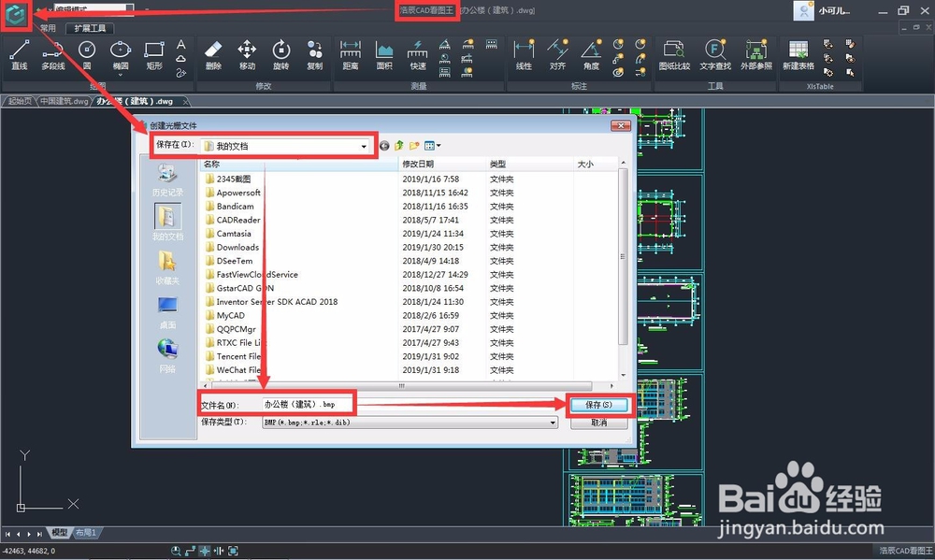The width and height of the screenshot is (935, 560).
Task: Select the text A tool in the draw panel
Action: coord(180,45)
